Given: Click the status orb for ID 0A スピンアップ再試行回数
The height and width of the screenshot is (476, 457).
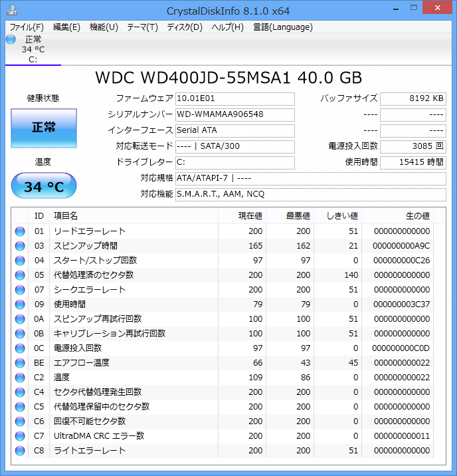Looking at the screenshot, I should (x=20, y=319).
